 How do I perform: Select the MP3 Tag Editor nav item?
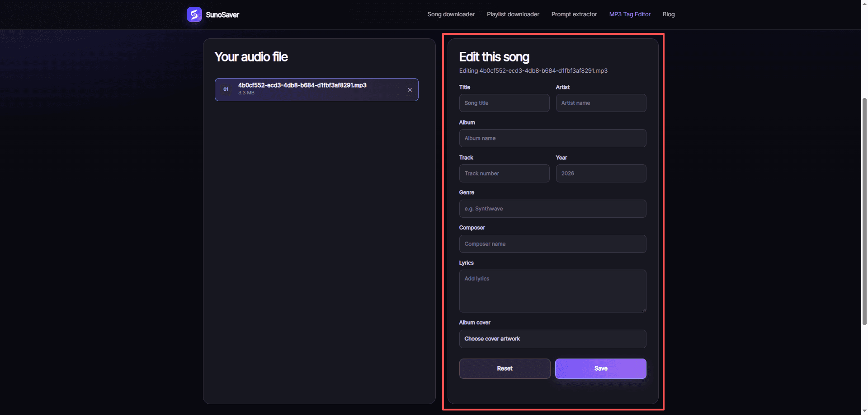[x=629, y=14]
